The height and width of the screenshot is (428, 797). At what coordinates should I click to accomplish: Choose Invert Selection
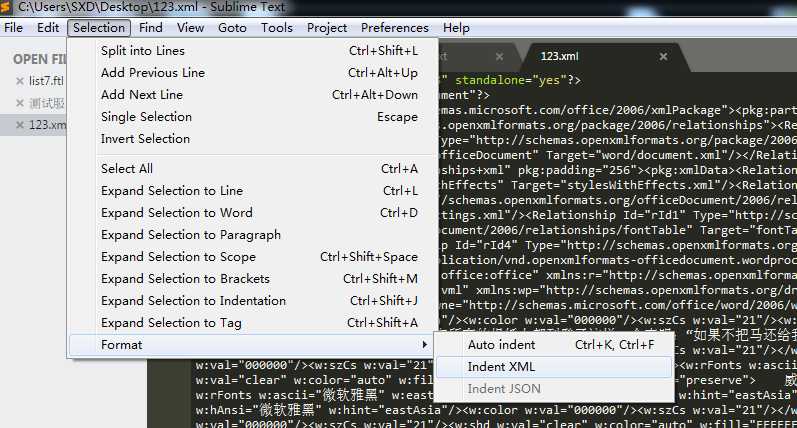253,138
